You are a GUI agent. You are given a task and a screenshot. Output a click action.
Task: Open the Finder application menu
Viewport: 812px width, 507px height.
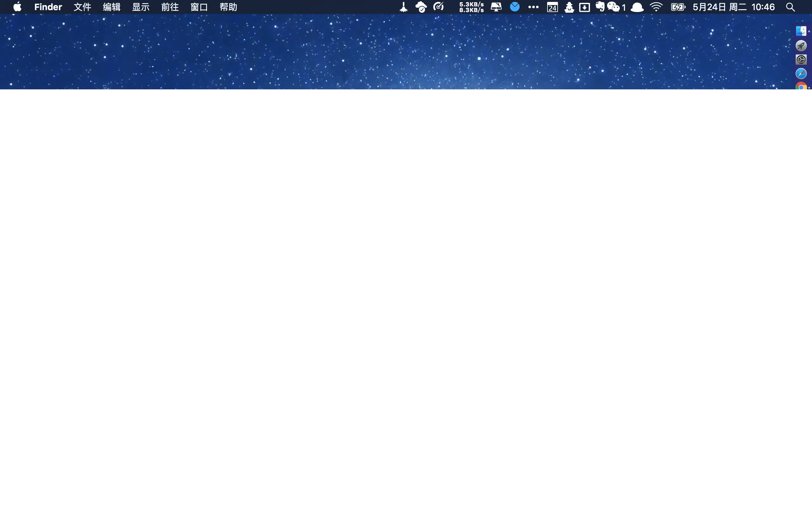click(x=48, y=7)
